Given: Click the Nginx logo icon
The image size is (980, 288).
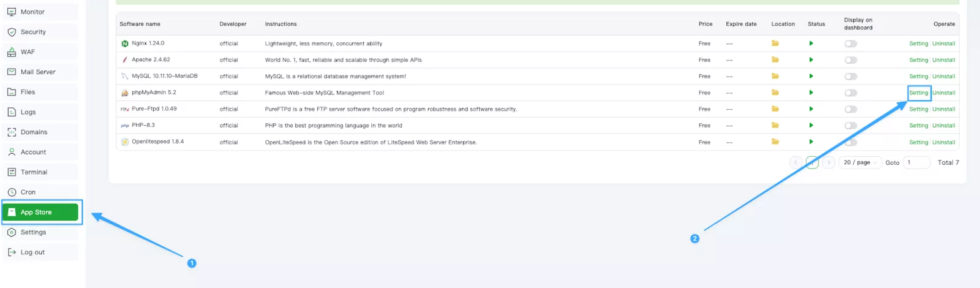Looking at the screenshot, I should [x=125, y=44].
